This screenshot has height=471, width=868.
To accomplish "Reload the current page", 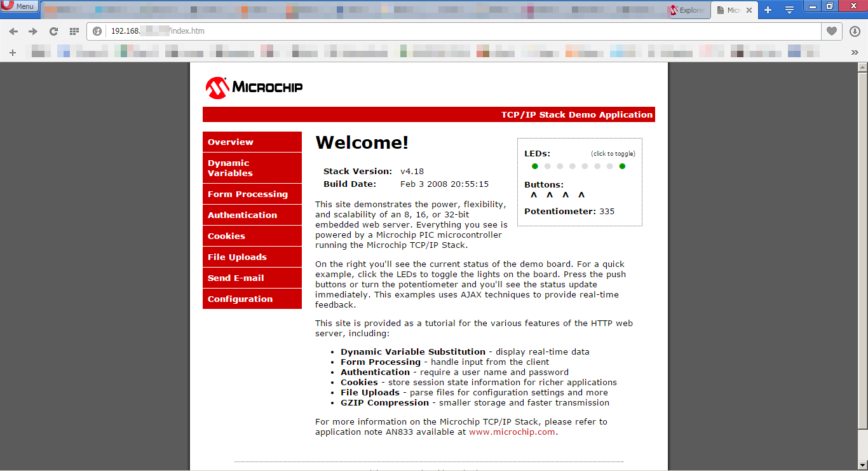I will [x=53, y=31].
